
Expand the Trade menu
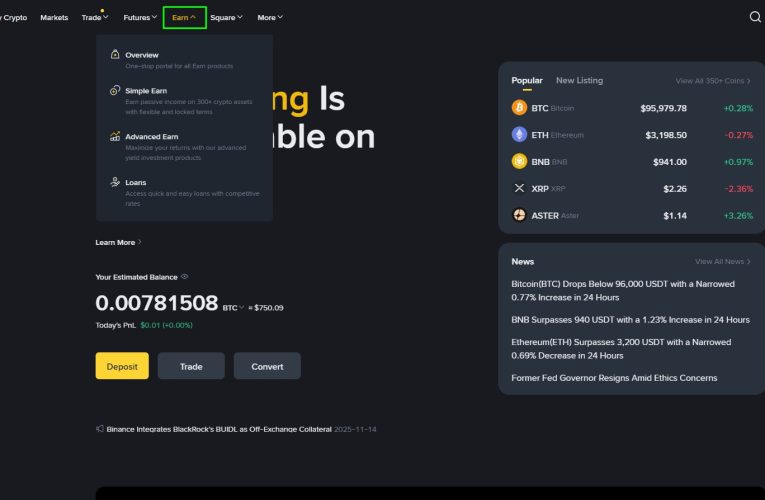pyautogui.click(x=95, y=18)
